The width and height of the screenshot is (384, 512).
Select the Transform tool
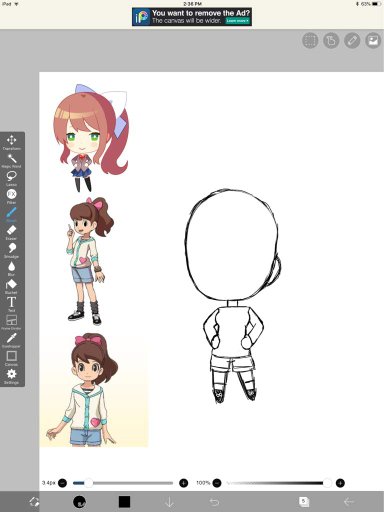pos(12,142)
